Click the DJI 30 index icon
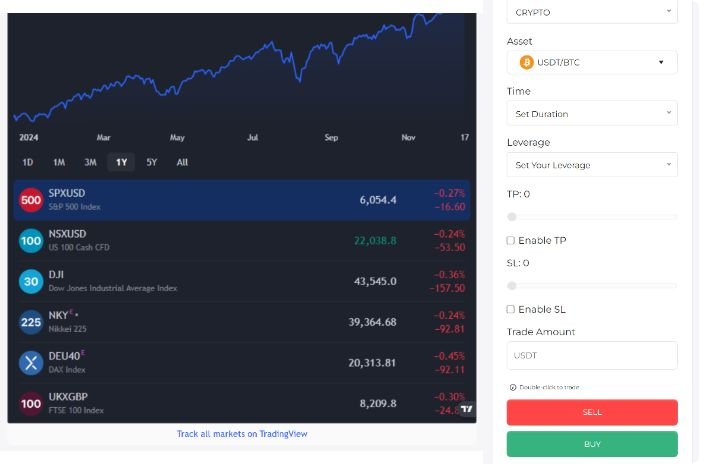 click(x=31, y=281)
